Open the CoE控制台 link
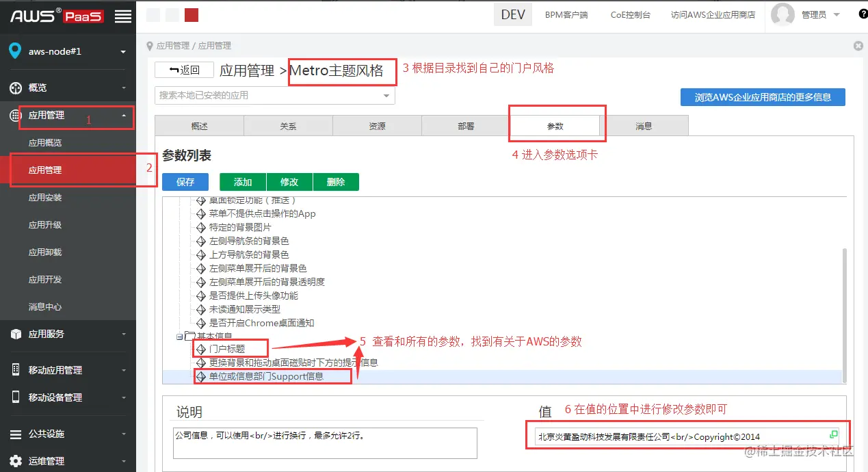Viewport: 868px width, 472px height. click(631, 14)
